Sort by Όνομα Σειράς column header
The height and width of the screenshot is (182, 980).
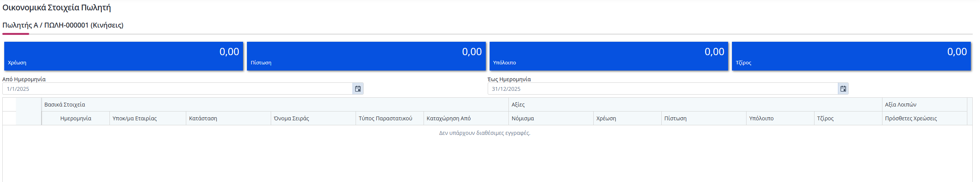[313, 118]
